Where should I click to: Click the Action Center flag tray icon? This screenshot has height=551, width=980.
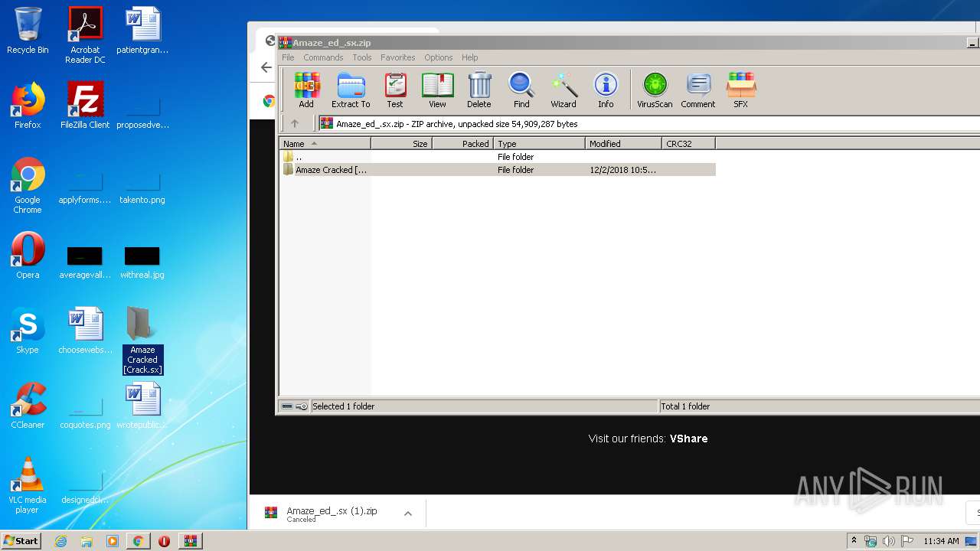[x=907, y=541]
